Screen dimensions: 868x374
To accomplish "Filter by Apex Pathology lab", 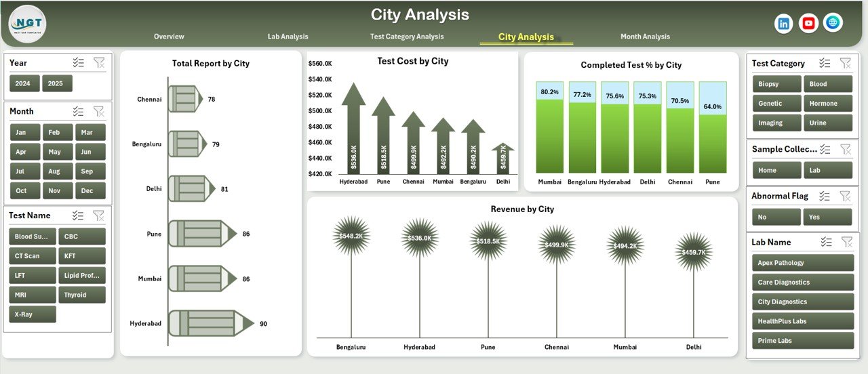I will pos(804,263).
